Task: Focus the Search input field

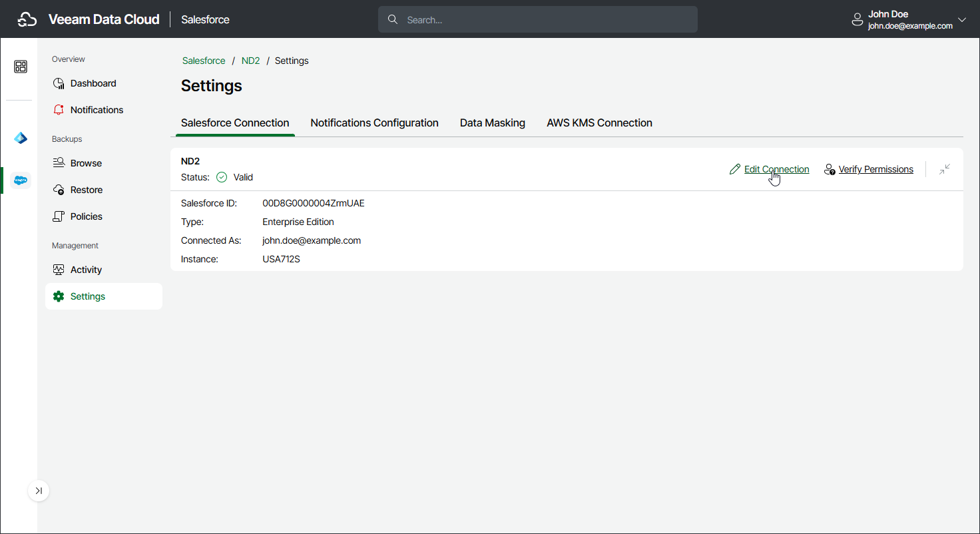Action: click(x=538, y=19)
